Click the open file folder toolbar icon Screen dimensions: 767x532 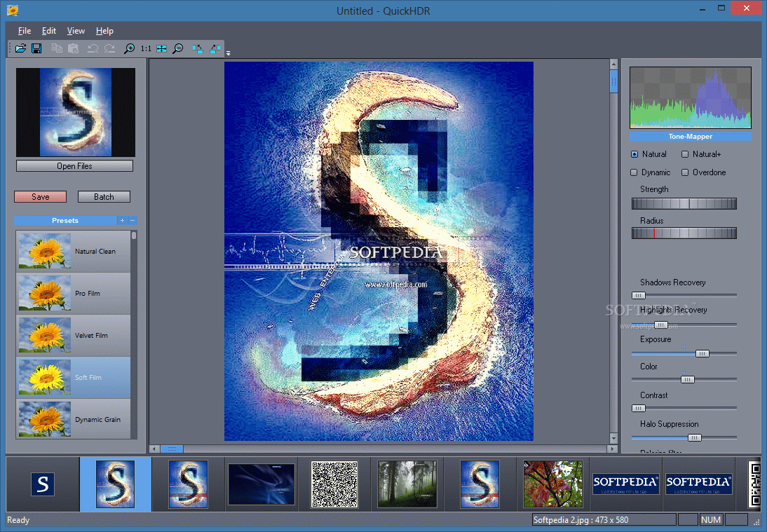[x=20, y=48]
